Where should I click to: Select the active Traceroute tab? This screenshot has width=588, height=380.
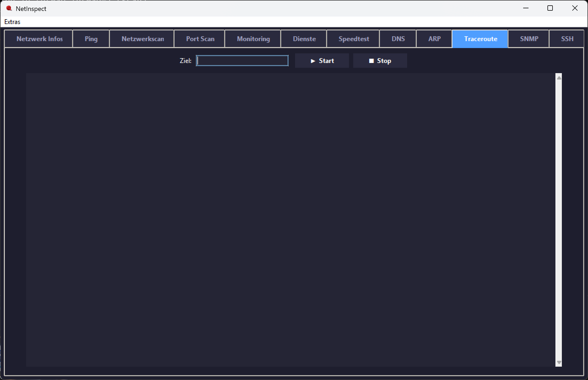[x=480, y=39]
